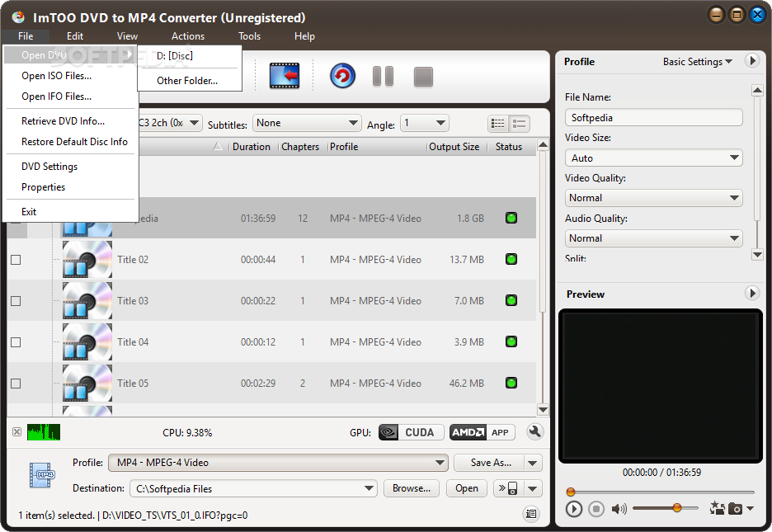Open the View menu

click(x=127, y=36)
